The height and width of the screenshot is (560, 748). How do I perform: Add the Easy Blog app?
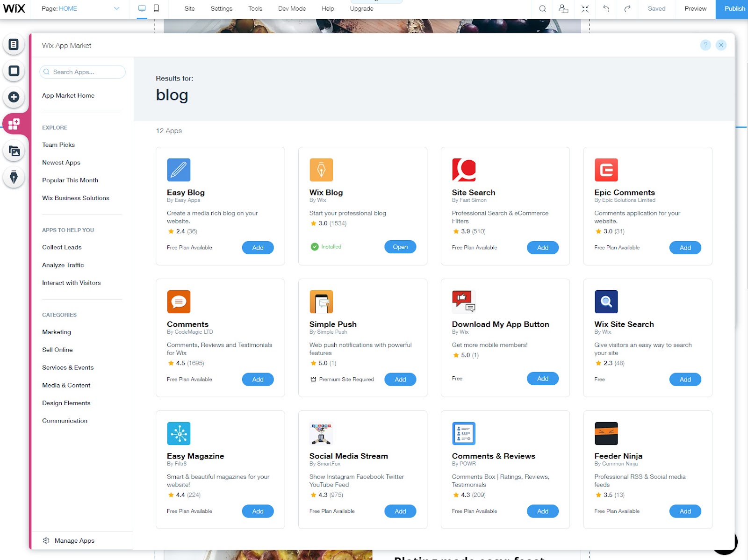(258, 248)
